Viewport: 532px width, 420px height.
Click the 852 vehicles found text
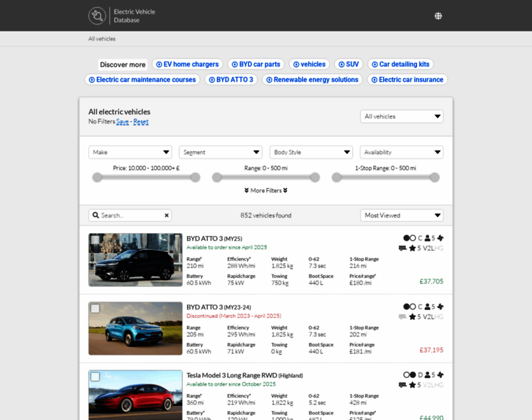click(266, 216)
